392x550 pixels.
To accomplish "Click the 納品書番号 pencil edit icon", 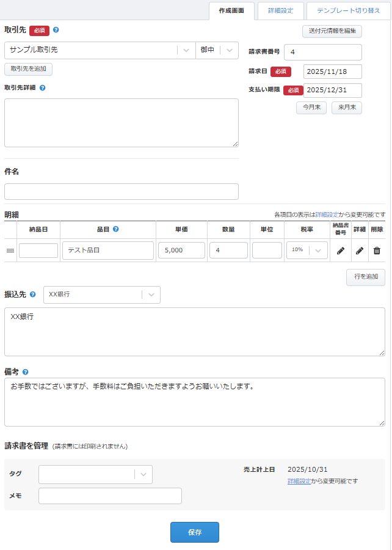I will click(x=341, y=251).
